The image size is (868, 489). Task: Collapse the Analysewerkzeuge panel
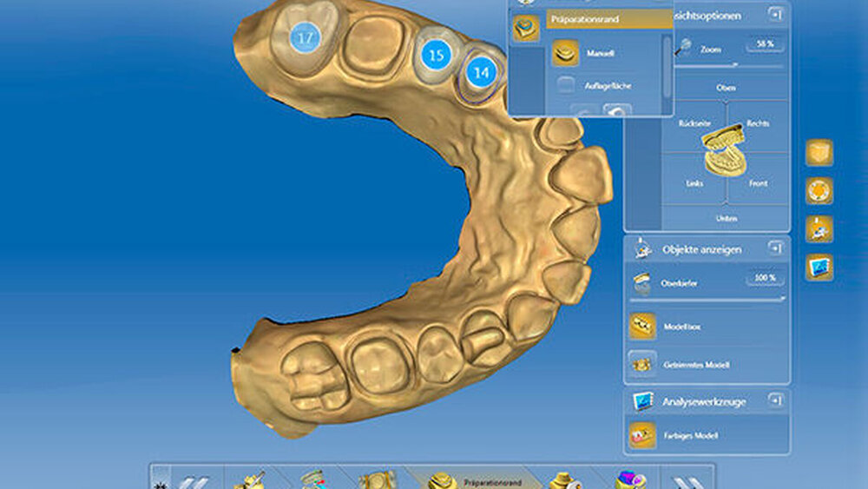click(x=775, y=400)
